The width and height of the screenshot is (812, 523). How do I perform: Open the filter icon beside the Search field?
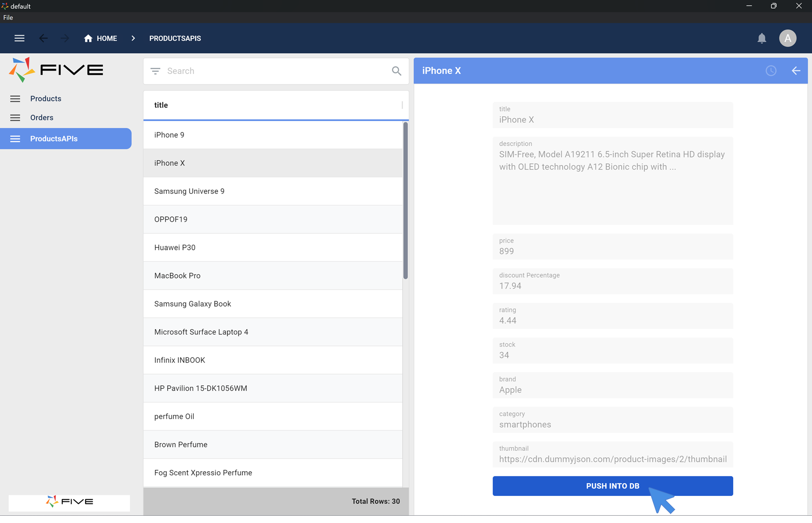coord(155,71)
